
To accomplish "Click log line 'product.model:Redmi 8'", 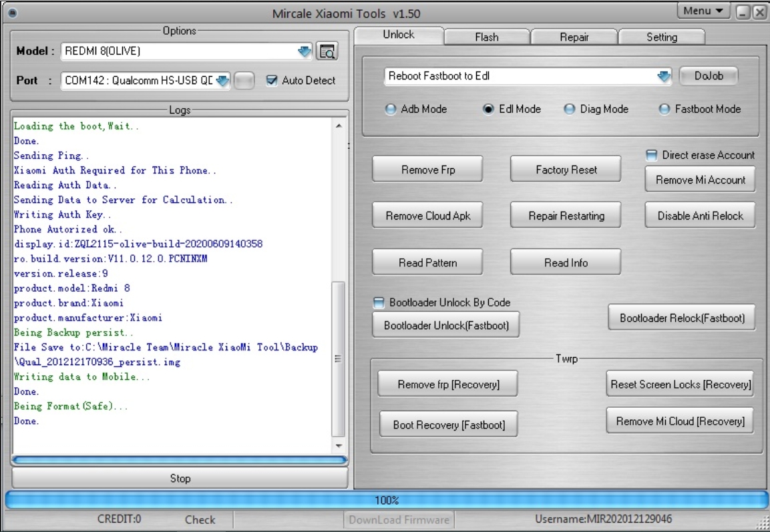I will tap(71, 288).
